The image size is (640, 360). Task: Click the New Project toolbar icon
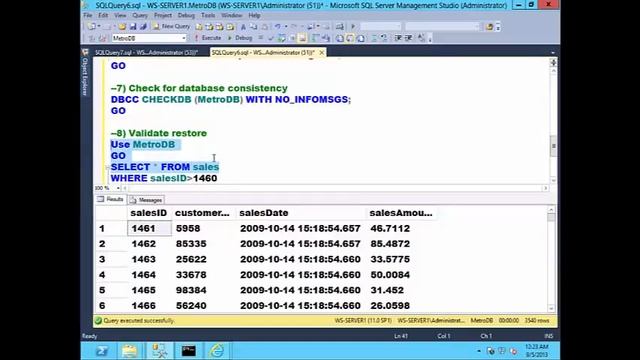[91, 27]
